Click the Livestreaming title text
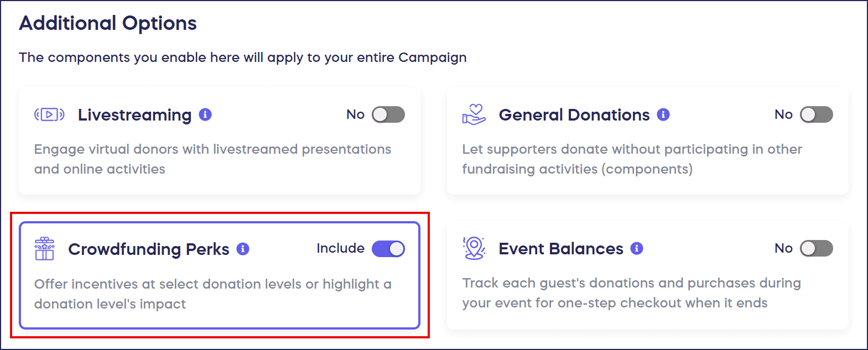This screenshot has width=868, height=350. click(x=134, y=115)
